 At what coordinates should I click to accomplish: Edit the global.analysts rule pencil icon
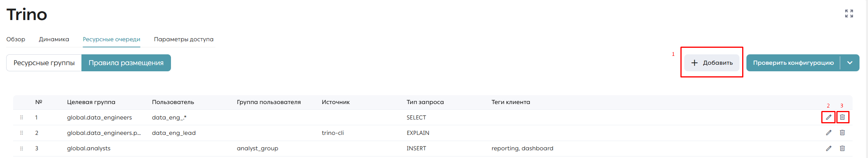point(828,148)
